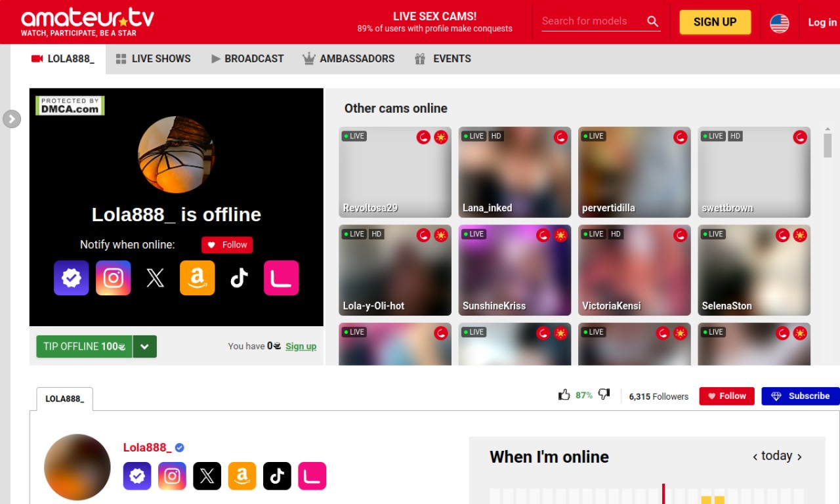
Task: Open VictoriaKensi cam thumbnail
Action: tap(635, 270)
